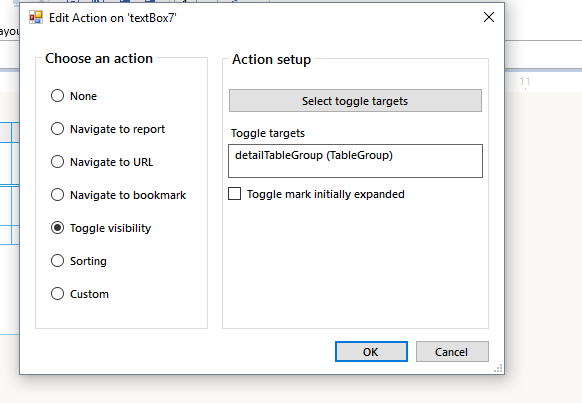Select Toggle visibility radio button

58,228
